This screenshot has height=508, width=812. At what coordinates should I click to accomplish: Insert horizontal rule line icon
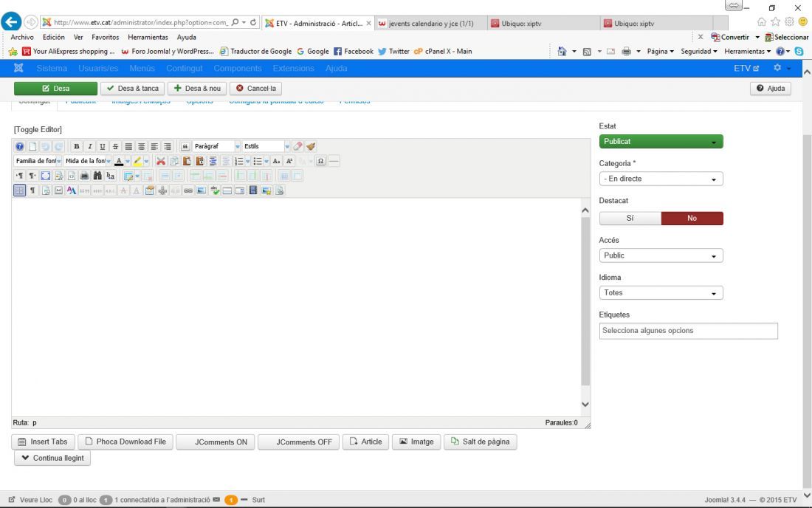(334, 161)
